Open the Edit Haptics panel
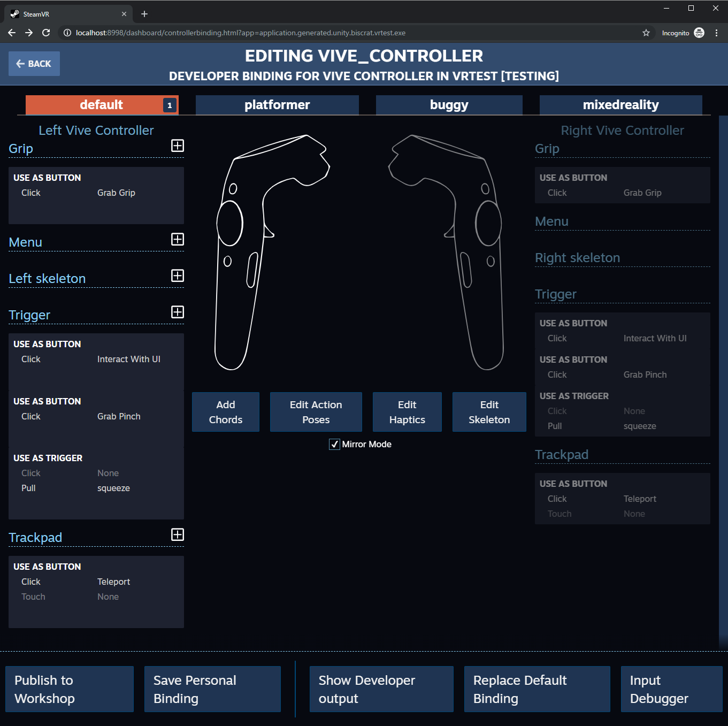This screenshot has width=728, height=726. pyautogui.click(x=407, y=412)
